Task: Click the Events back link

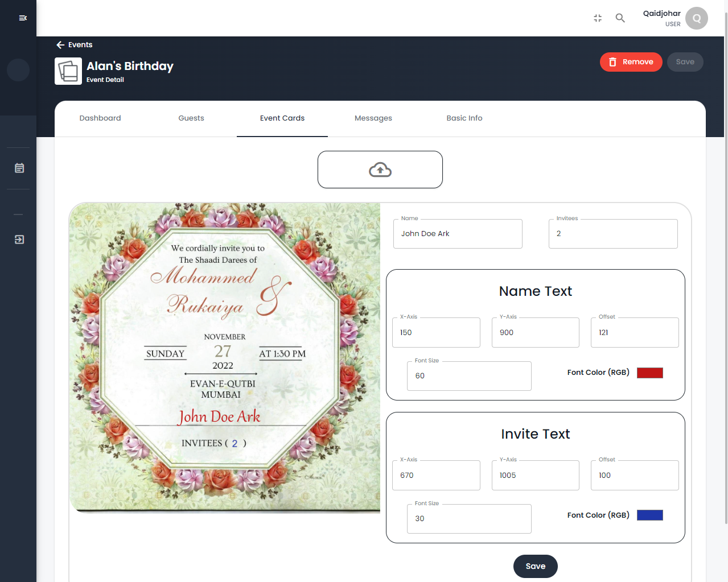Action: click(80, 44)
